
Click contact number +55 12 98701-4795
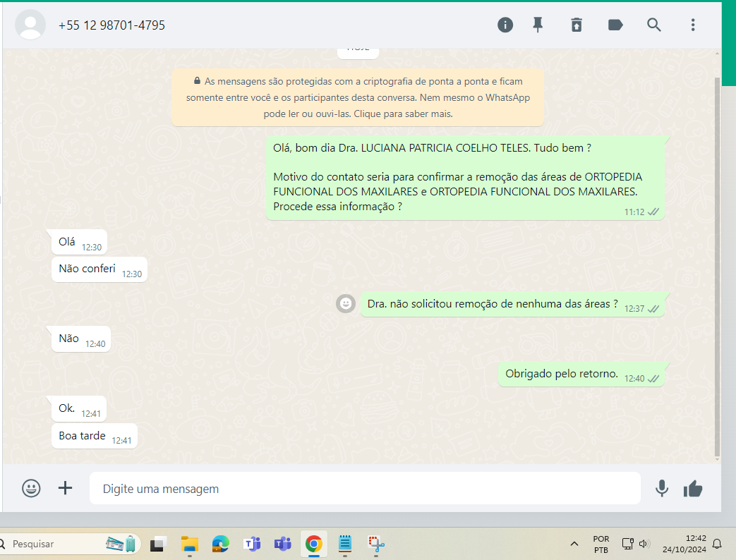click(111, 25)
